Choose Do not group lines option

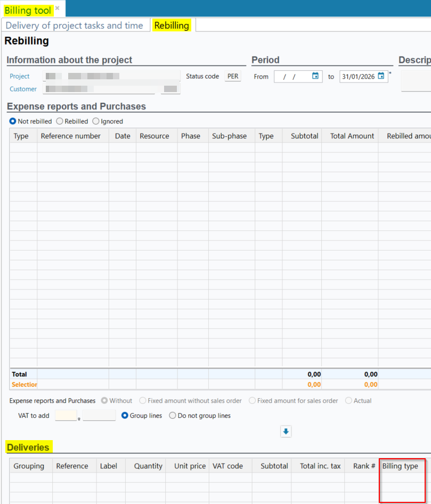tap(173, 416)
